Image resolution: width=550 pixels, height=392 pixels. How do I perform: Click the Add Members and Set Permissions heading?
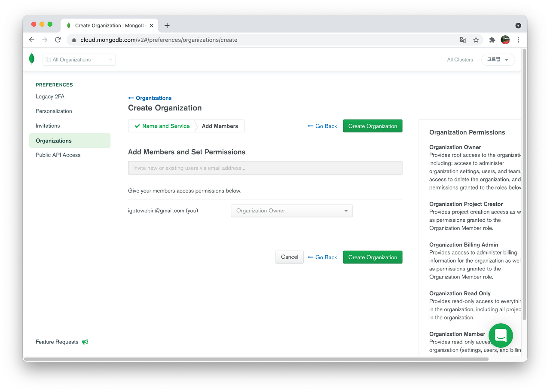(x=187, y=152)
